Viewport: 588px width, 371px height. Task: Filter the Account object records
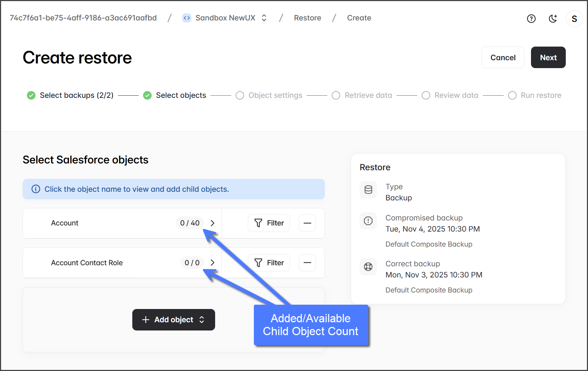tap(269, 223)
